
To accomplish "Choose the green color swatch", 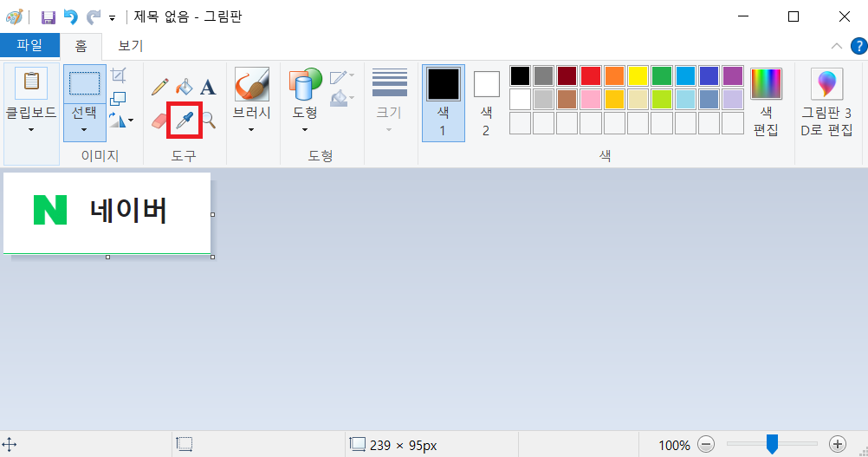I will pos(662,76).
